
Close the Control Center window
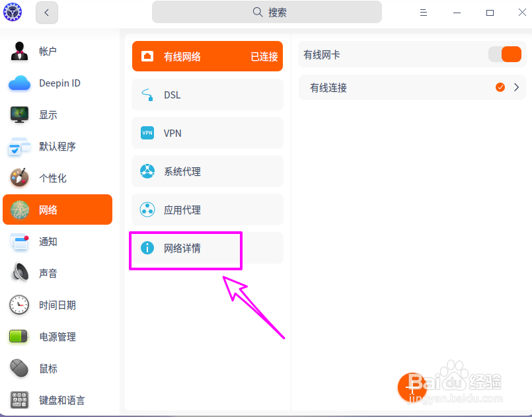(x=522, y=13)
